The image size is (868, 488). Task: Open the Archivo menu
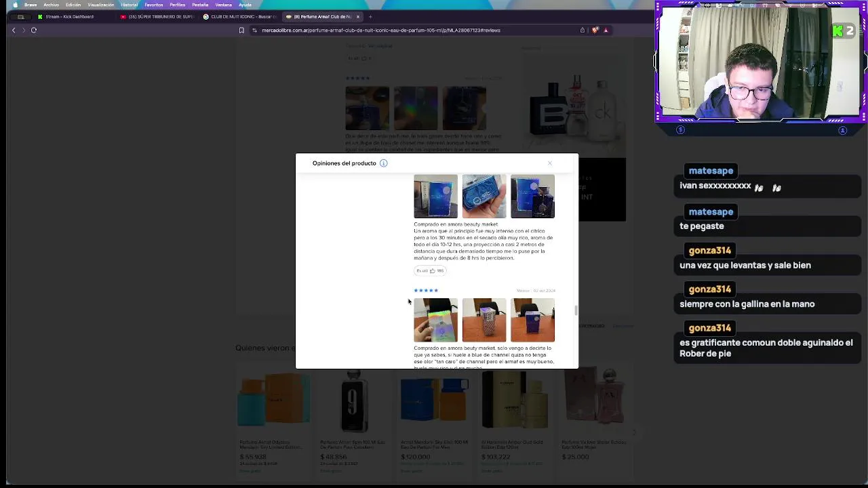coord(52,5)
